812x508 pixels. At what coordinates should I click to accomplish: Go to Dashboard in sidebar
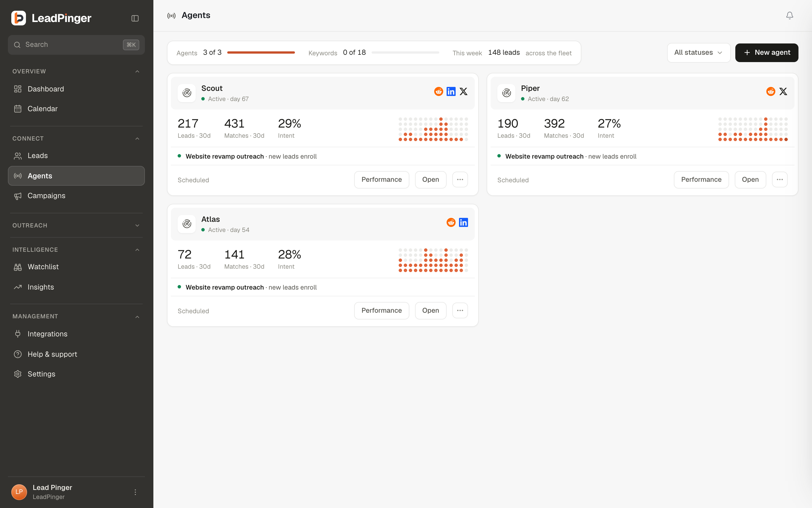pos(76,89)
